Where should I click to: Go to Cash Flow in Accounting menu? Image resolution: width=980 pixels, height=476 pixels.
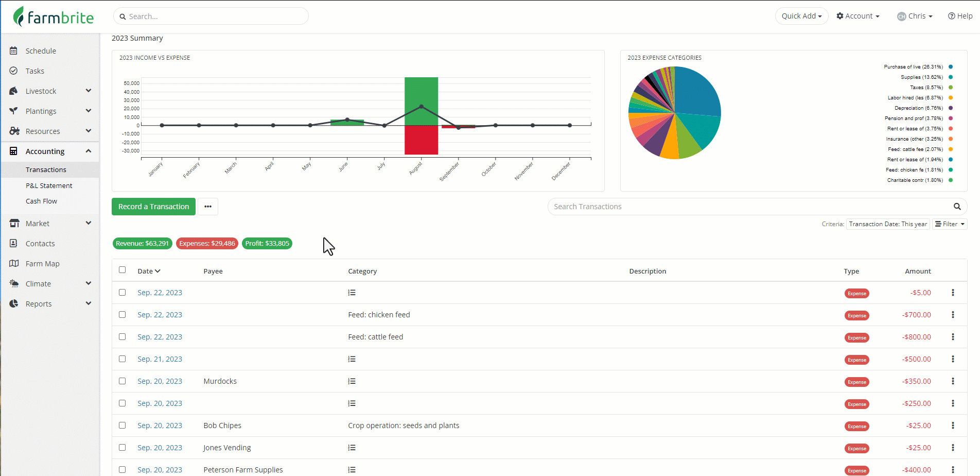pyautogui.click(x=41, y=201)
